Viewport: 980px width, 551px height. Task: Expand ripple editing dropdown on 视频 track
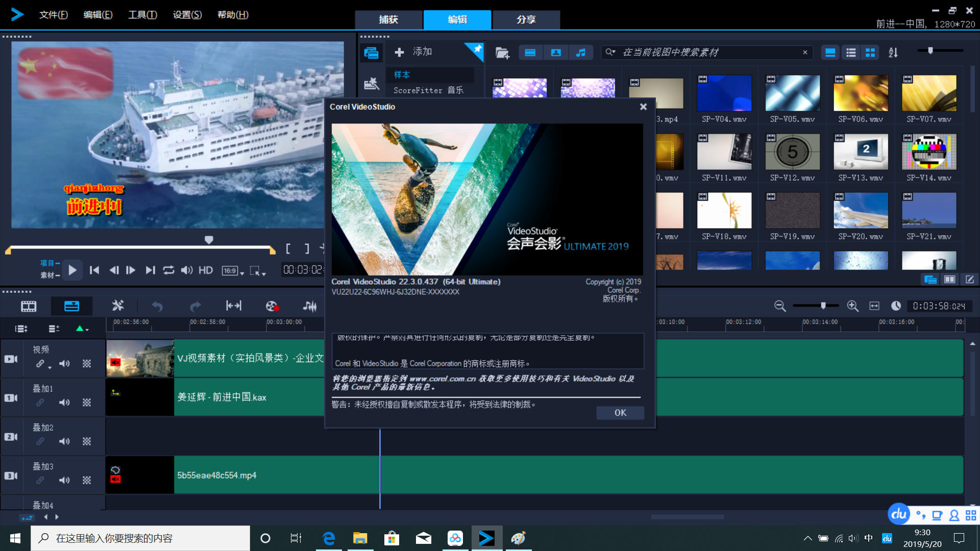pyautogui.click(x=50, y=367)
